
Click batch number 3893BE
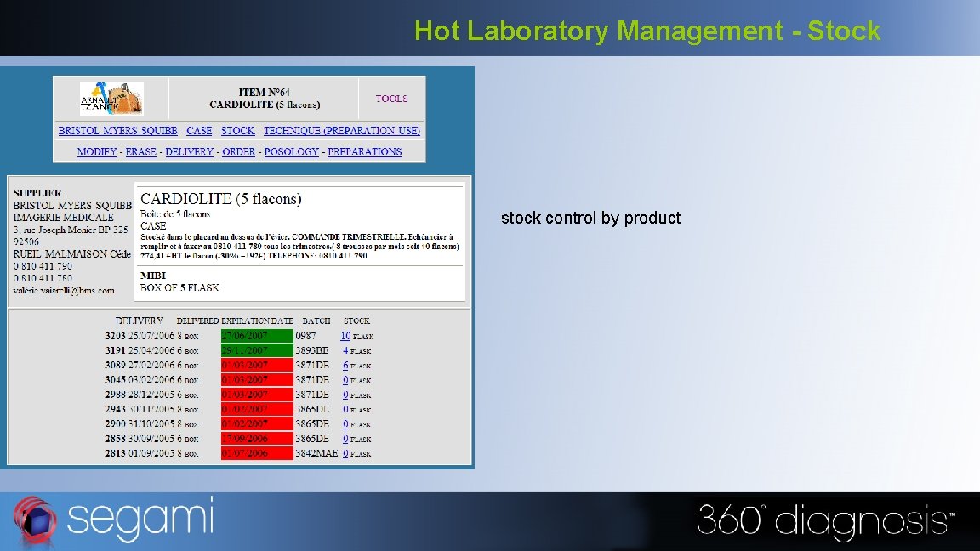click(x=312, y=350)
